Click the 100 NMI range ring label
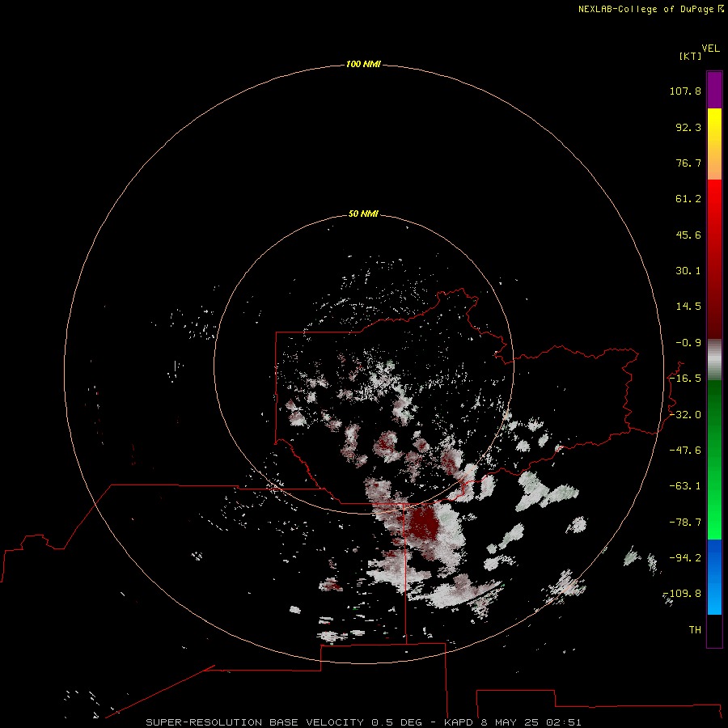This screenshot has height=728, width=728. point(363,64)
